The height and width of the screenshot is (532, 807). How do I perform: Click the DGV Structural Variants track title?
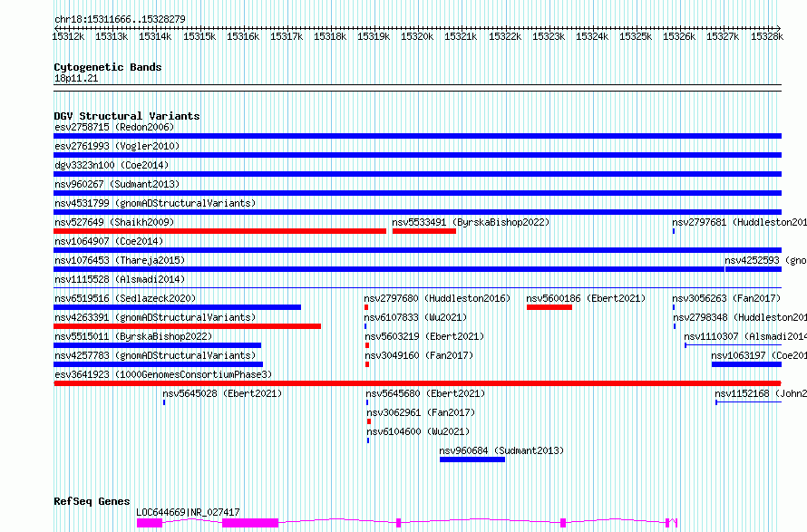point(127,116)
